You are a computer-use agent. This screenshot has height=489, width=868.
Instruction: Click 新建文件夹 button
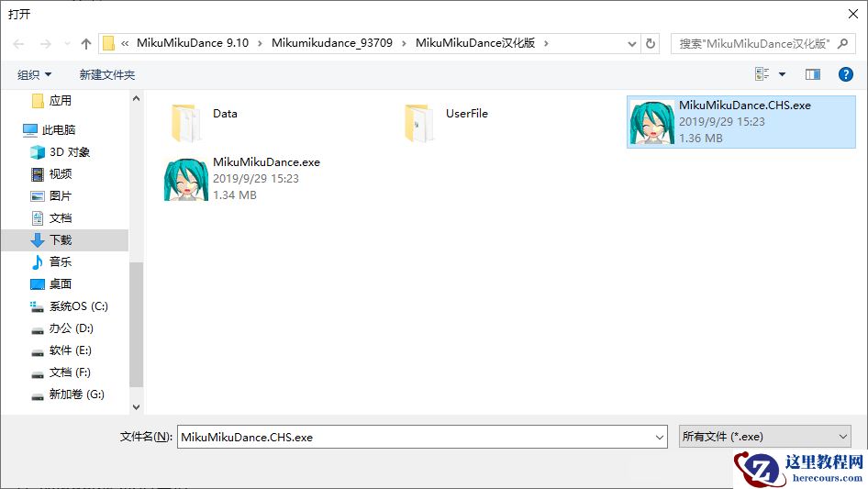pyautogui.click(x=106, y=74)
